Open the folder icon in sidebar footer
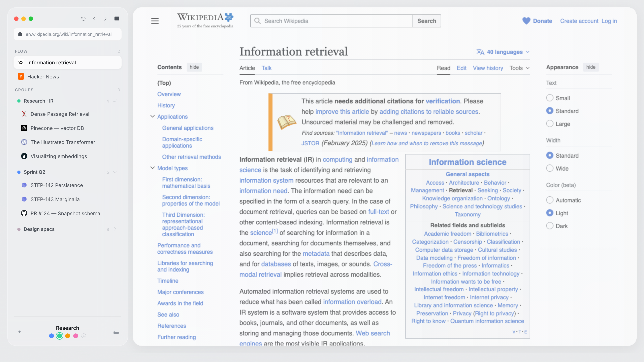 coord(116,332)
